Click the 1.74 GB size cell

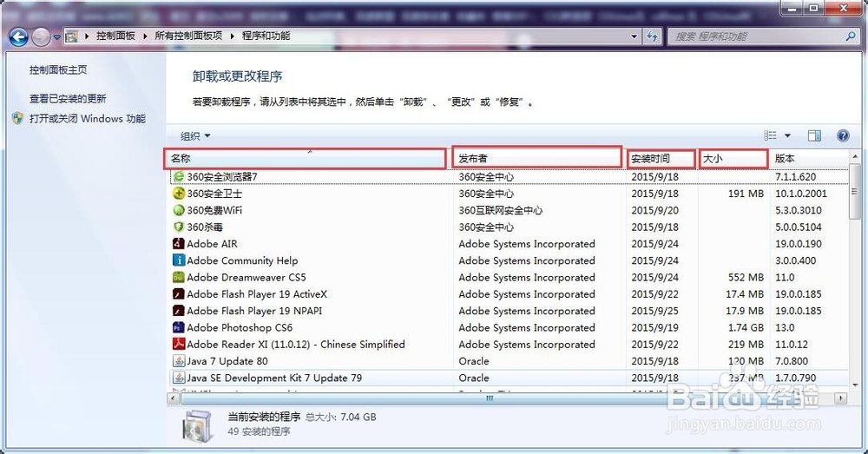pyautogui.click(x=746, y=328)
